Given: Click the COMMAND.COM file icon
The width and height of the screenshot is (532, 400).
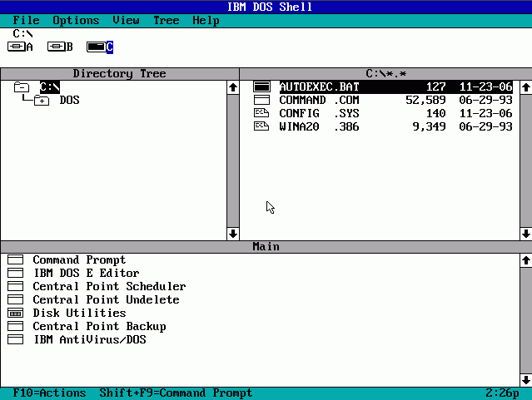Looking at the screenshot, I should 261,100.
